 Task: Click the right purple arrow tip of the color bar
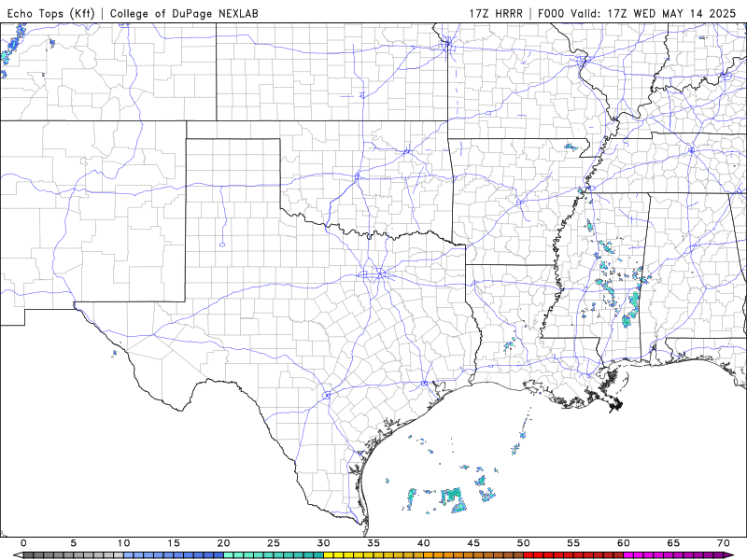pyautogui.click(x=729, y=555)
